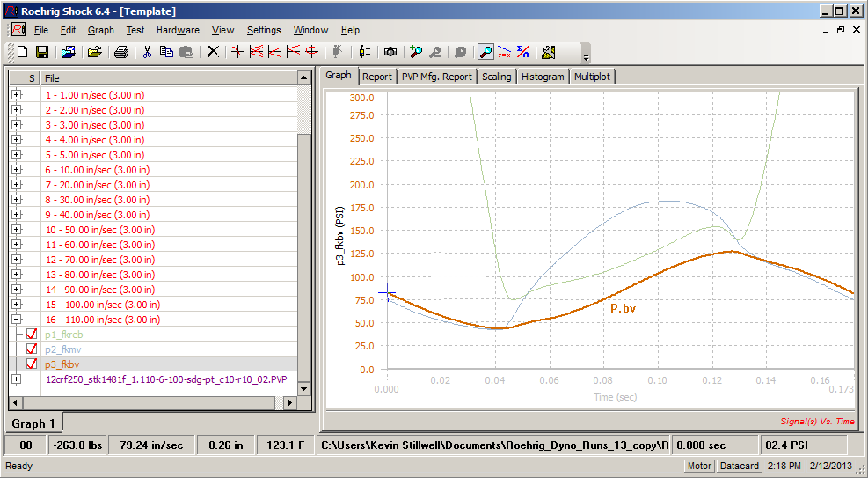Switch to the Histogram tab
This screenshot has height=478, width=868.
coord(542,77)
